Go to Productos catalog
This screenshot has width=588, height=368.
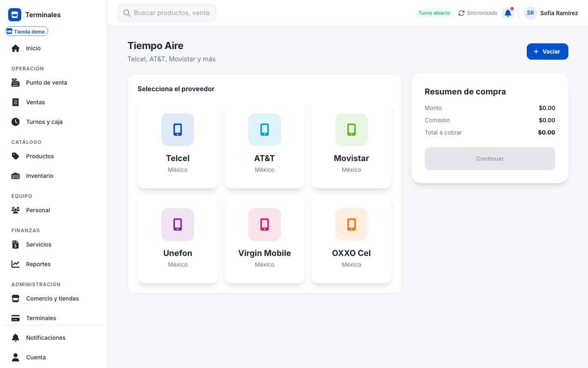[53, 156]
